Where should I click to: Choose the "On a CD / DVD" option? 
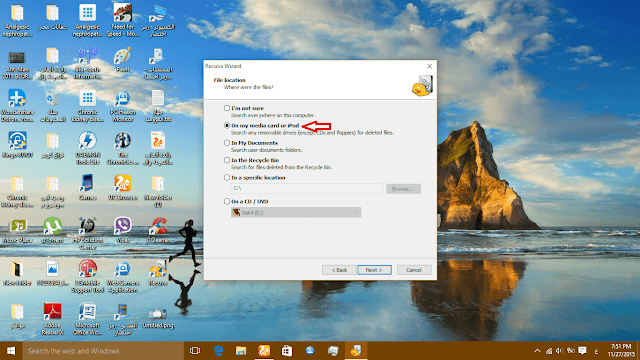[227, 201]
